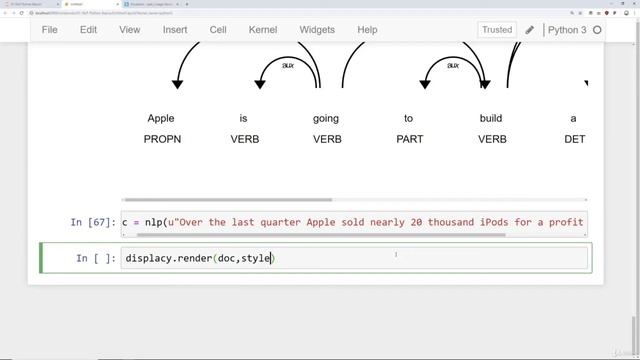The image size is (640, 360).
Task: Click the browser reload icon
Action: [x=22, y=13]
